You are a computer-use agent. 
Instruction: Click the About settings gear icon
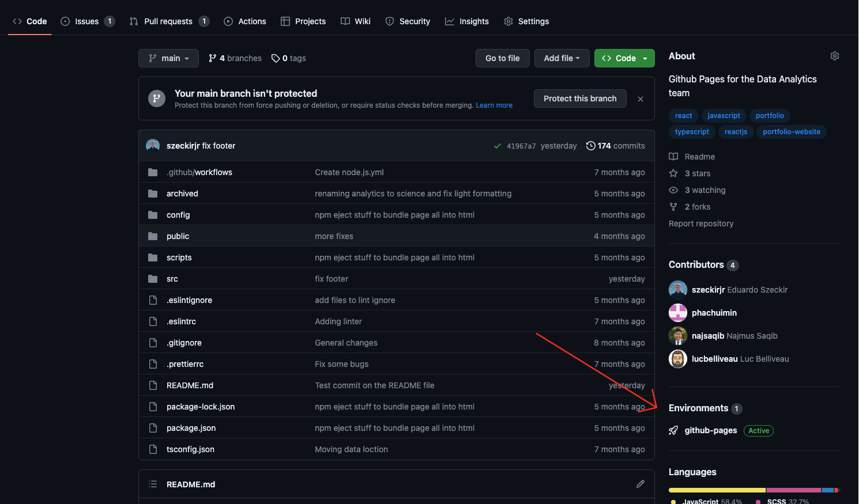coord(834,56)
